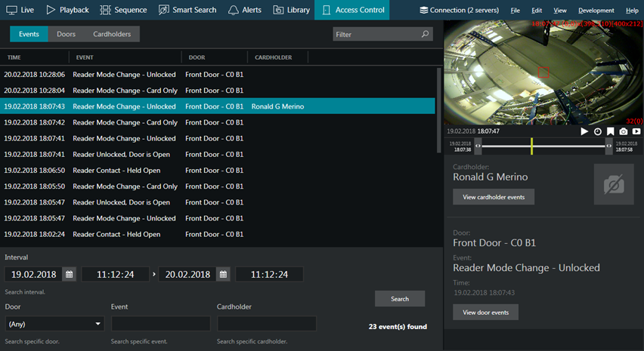Edit the interval start time field
This screenshot has width=644, height=351.
click(x=116, y=274)
